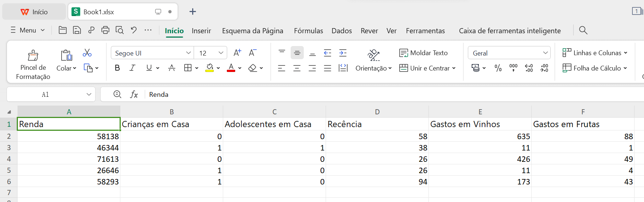Apply strikethrough text formatting
The image size is (644, 202).
coord(172,68)
